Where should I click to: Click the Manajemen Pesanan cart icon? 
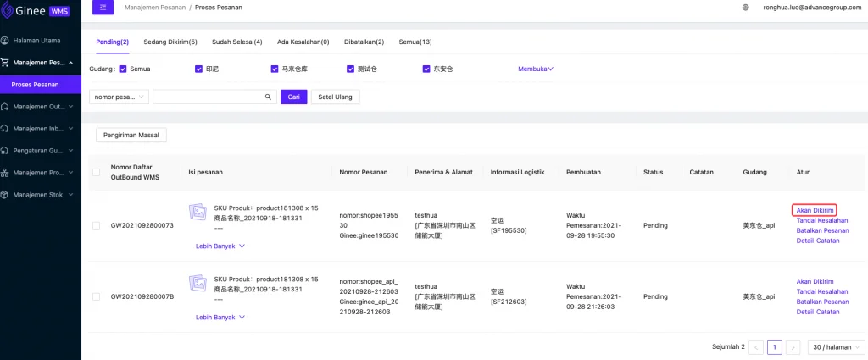[5, 63]
